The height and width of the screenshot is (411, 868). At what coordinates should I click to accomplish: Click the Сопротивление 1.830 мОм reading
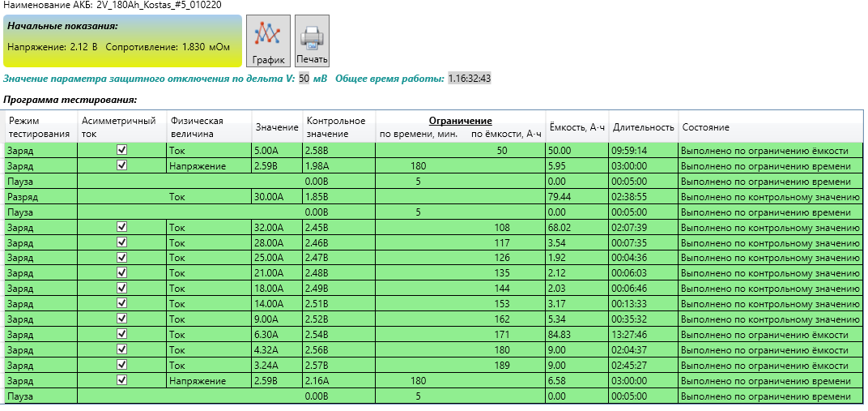167,47
